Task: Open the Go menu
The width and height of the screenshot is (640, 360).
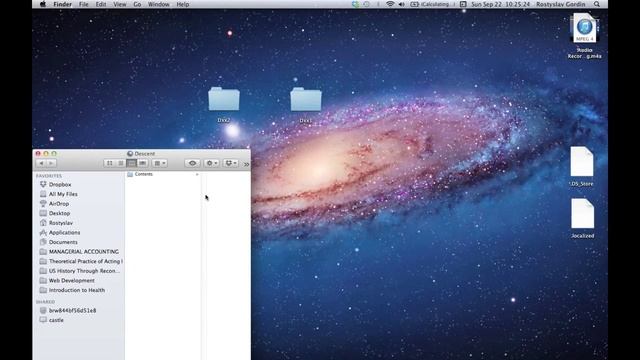Action: click(x=137, y=4)
